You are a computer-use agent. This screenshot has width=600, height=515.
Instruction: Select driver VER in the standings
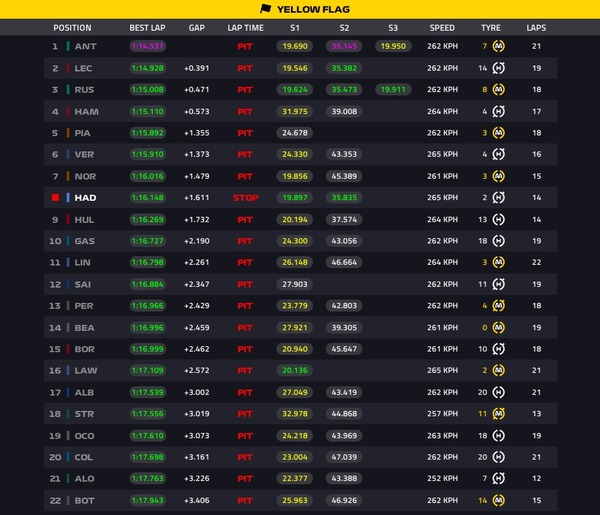point(84,154)
